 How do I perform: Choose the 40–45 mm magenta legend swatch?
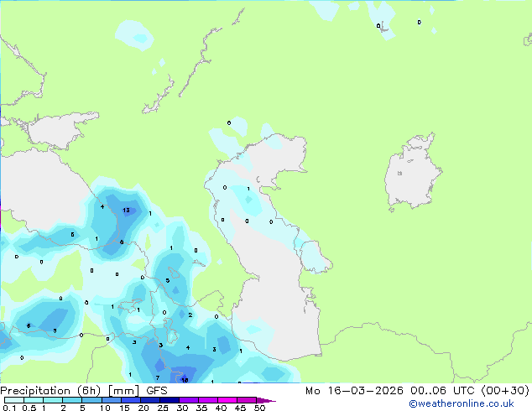point(227,400)
